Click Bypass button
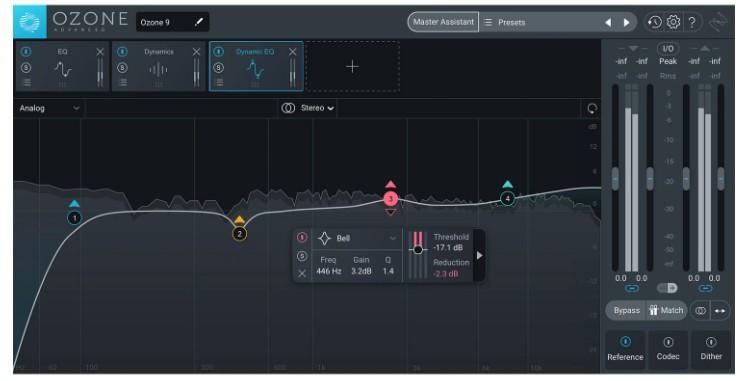The width and height of the screenshot is (746, 381). pyautogui.click(x=626, y=311)
